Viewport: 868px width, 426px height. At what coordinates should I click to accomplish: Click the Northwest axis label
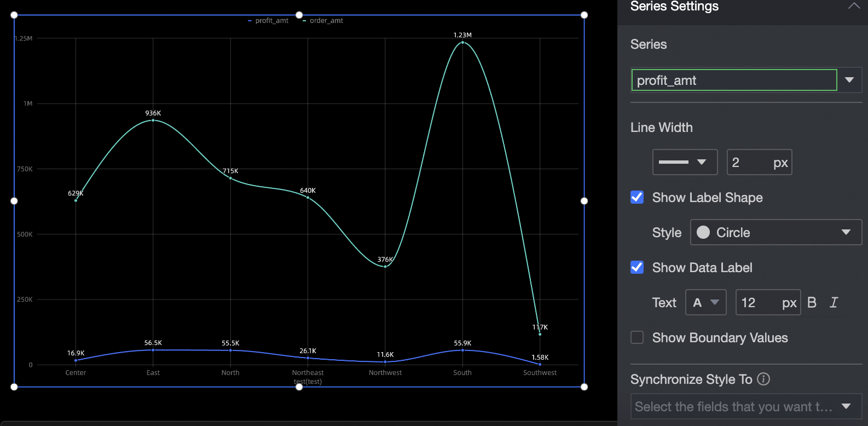pos(385,373)
